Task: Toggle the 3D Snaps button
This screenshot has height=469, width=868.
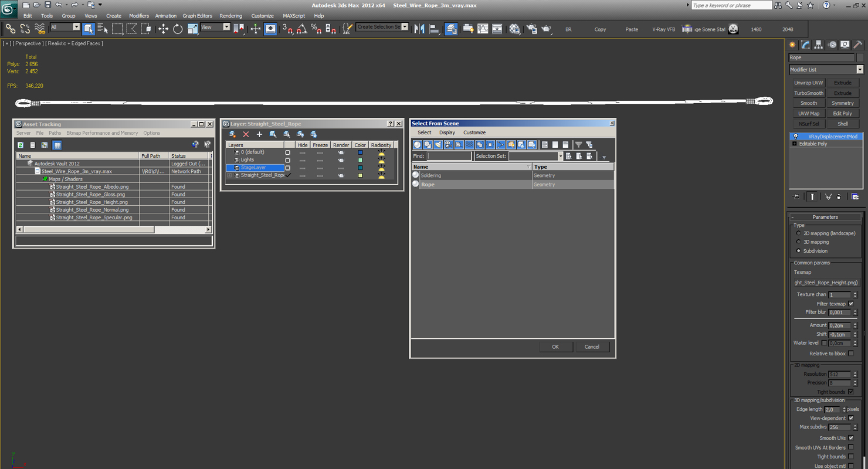Action: click(287, 29)
